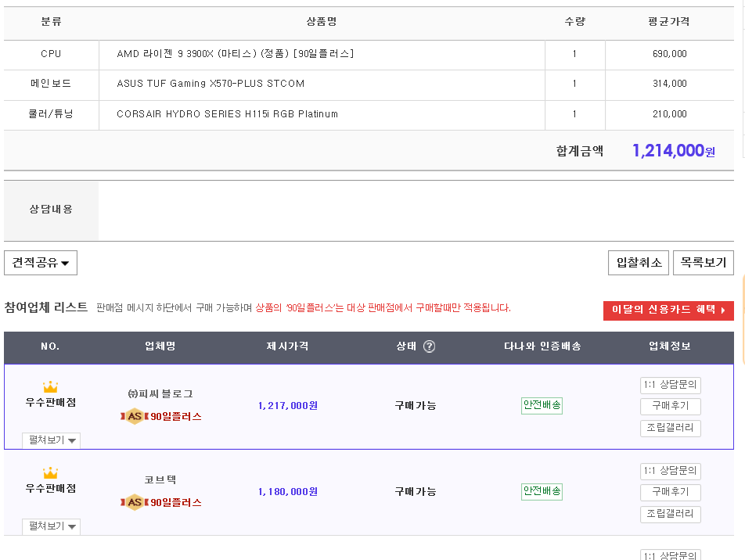
Task: Open 조립갤러리 for 코브텍
Action: click(x=670, y=514)
